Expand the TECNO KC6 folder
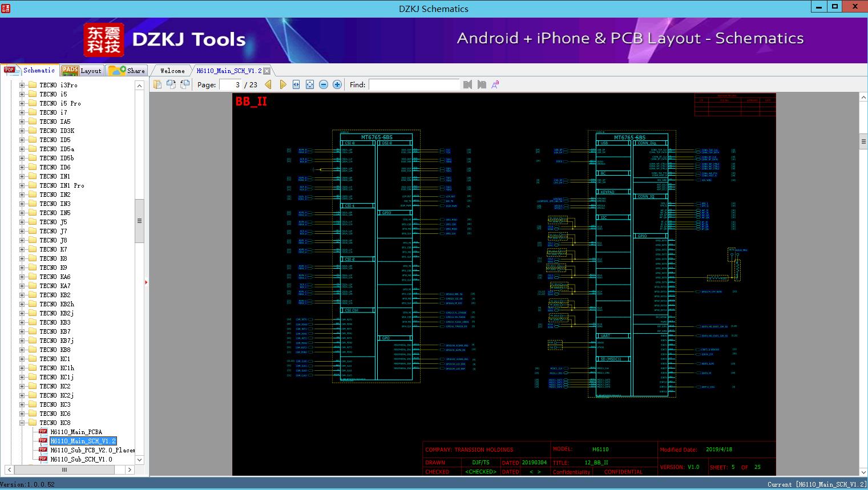Viewport: 868px width, 490px height. pyautogui.click(x=22, y=414)
